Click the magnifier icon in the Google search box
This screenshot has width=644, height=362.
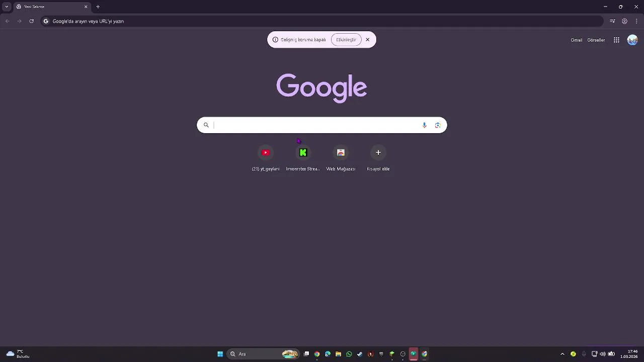point(206,125)
